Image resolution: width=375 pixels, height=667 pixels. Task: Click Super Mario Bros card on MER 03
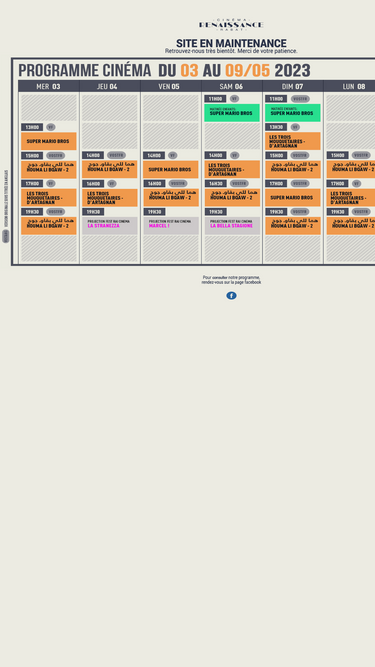[48, 141]
